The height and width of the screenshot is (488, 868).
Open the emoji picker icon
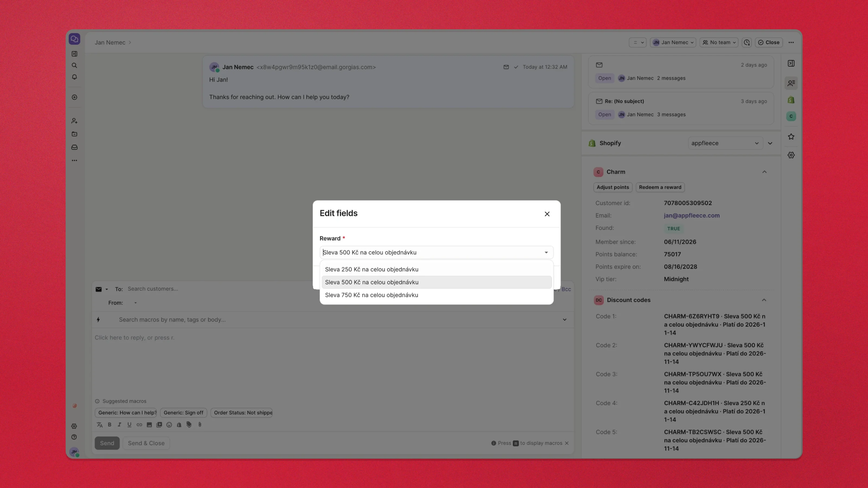[169, 425]
